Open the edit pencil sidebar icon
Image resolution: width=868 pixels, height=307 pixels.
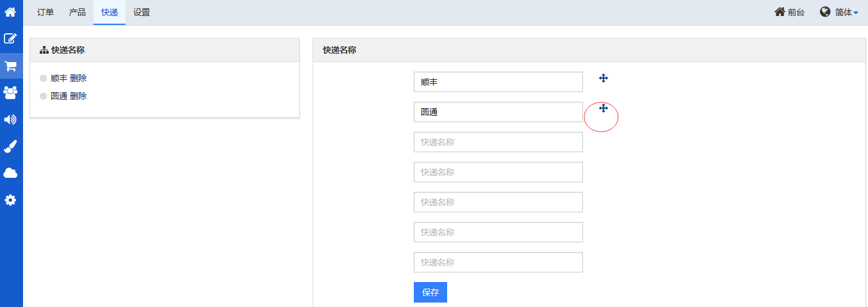(10, 38)
